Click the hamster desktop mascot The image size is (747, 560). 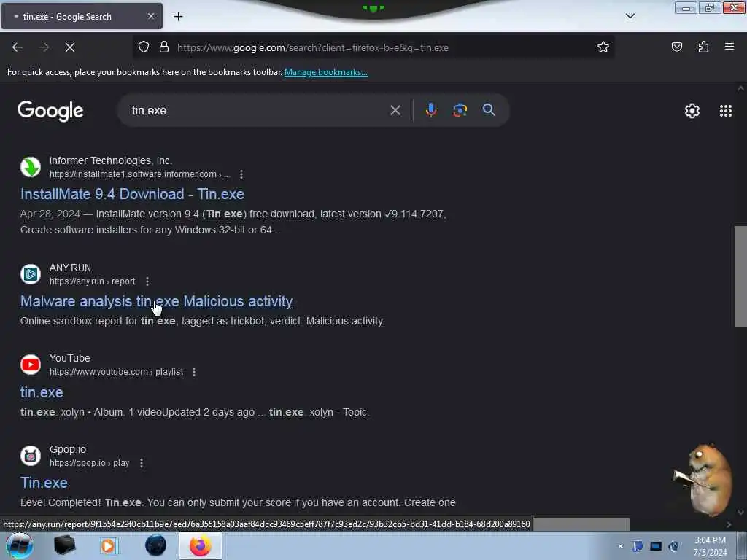[704, 479]
